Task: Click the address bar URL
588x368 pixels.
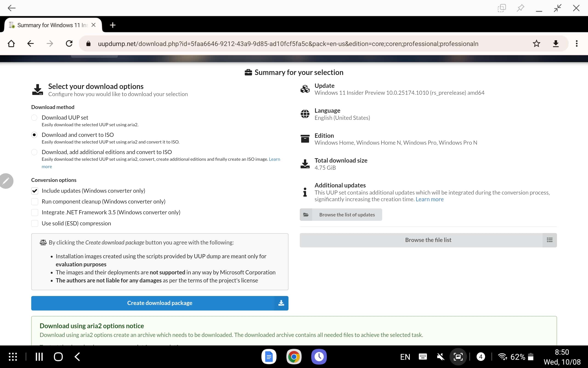Action: pos(288,44)
